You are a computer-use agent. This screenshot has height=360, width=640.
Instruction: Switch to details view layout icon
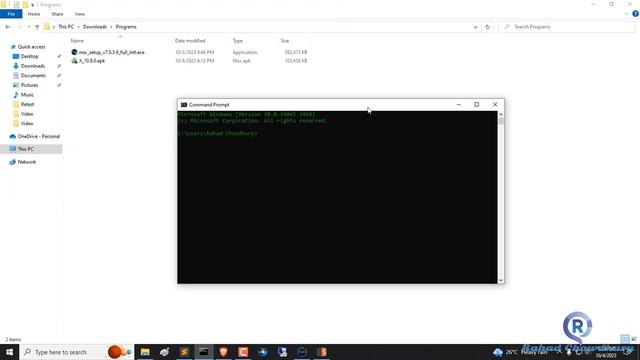click(625, 339)
